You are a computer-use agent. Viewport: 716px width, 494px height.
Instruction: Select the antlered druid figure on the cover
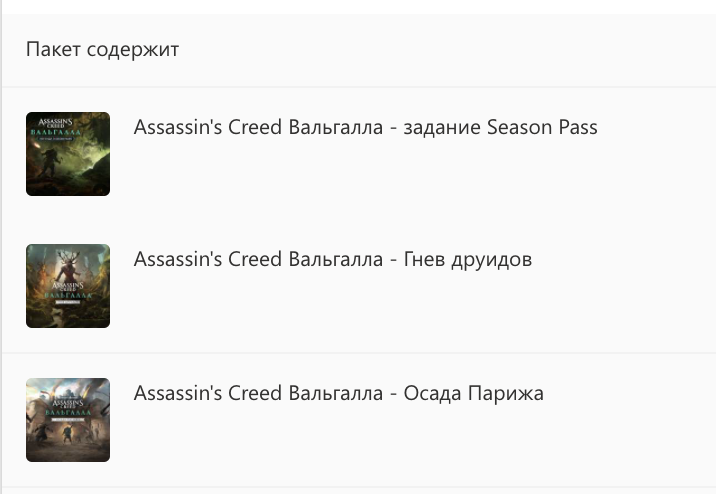[68, 266]
